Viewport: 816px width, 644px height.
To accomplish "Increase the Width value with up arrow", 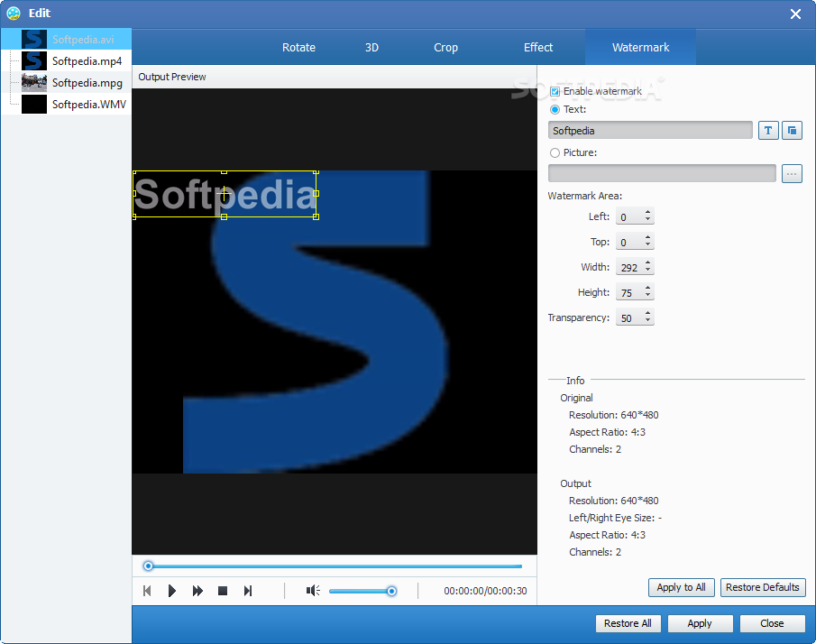I will click(648, 262).
